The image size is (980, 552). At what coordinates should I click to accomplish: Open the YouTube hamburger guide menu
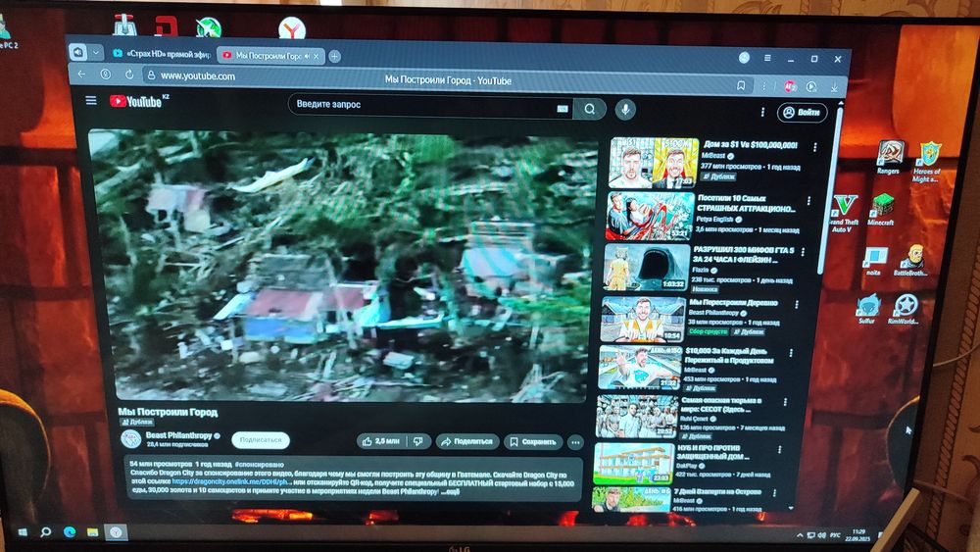[x=91, y=100]
